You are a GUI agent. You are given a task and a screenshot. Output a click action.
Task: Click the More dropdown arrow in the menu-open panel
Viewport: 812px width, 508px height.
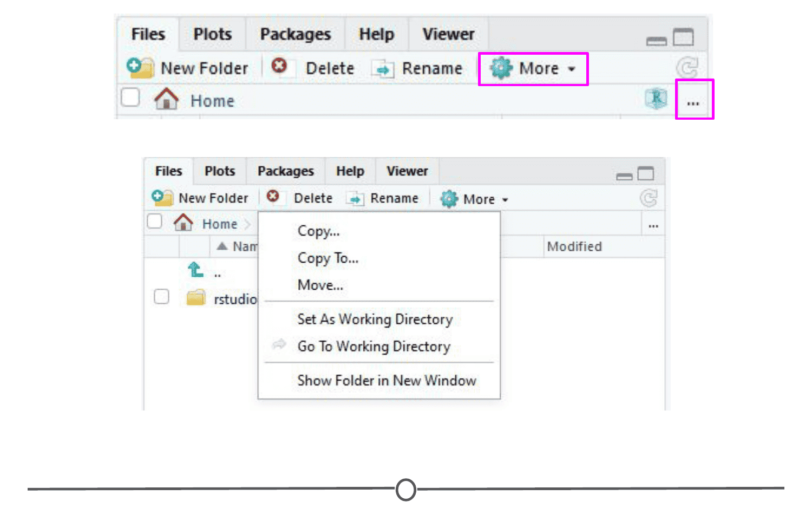505,200
